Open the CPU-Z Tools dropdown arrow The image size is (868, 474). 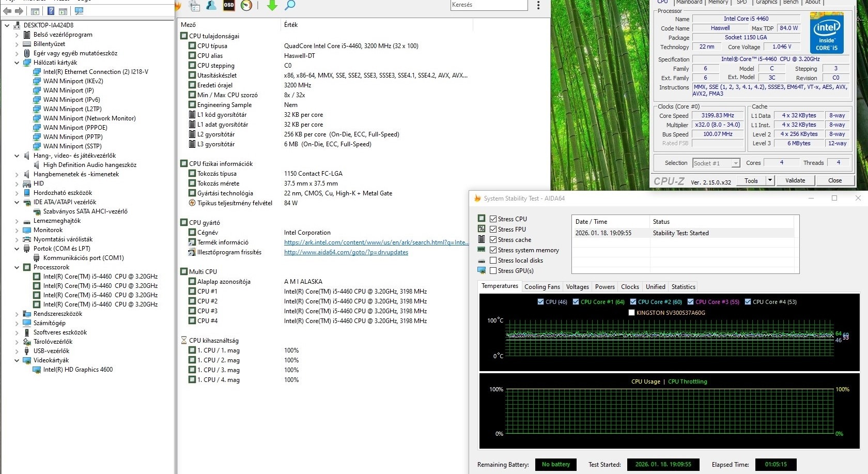click(x=770, y=180)
